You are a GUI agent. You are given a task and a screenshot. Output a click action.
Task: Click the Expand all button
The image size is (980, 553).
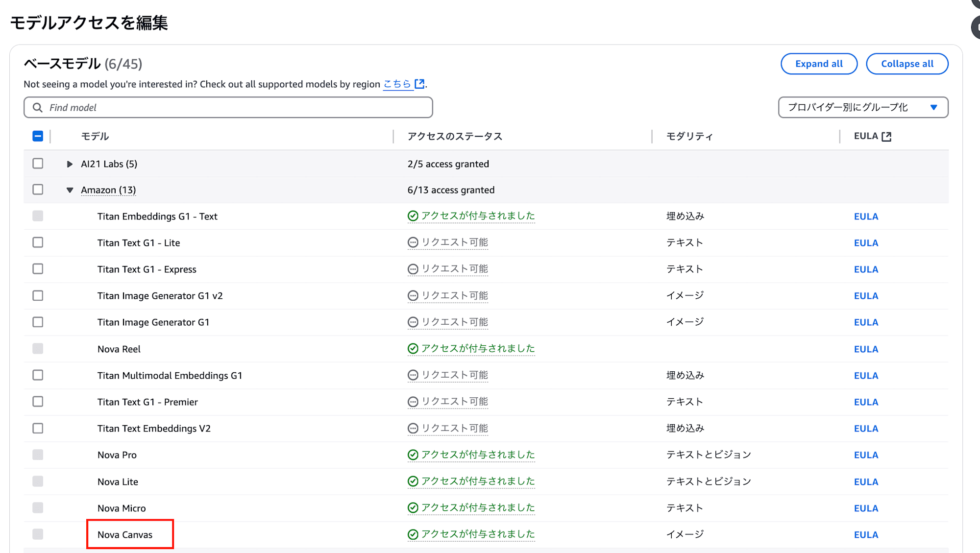[x=819, y=64]
